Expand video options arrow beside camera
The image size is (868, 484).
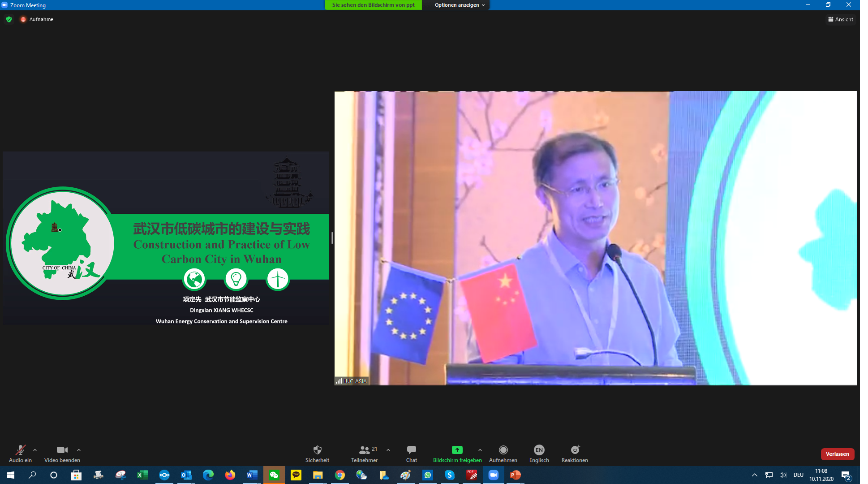pos(79,450)
